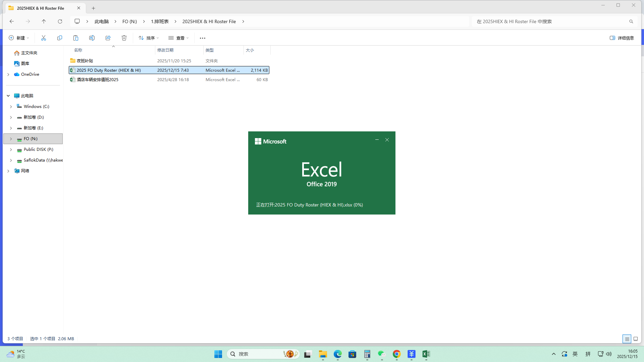Click the Copy icon in toolbar
644x362 pixels.
click(60, 38)
